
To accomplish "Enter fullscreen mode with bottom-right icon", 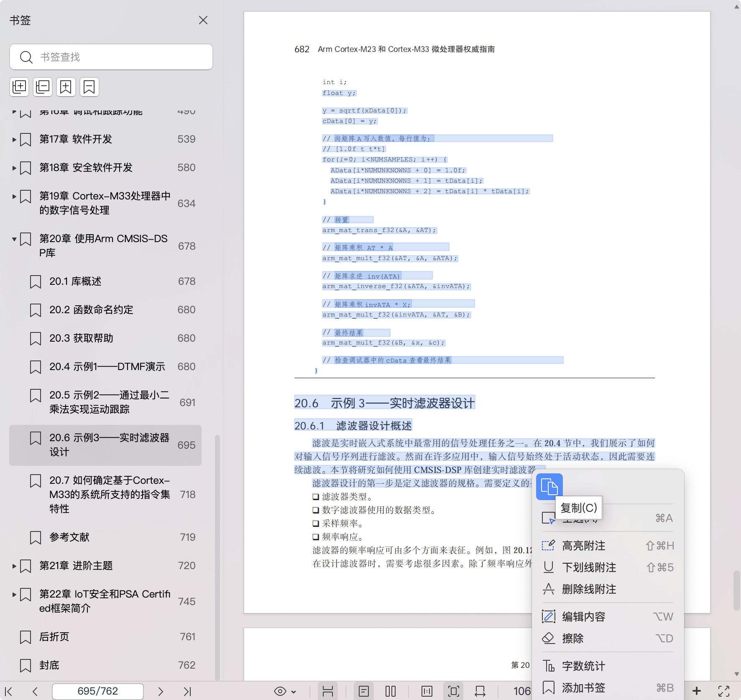I will (x=724, y=692).
